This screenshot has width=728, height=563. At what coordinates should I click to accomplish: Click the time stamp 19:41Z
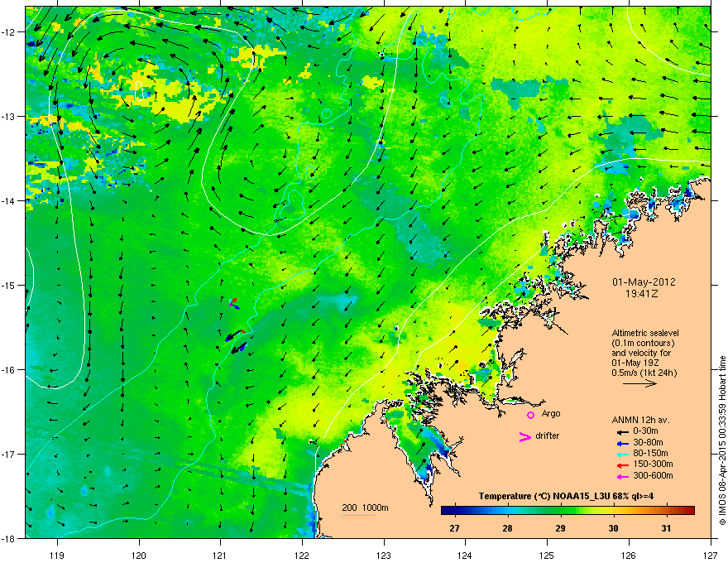[x=642, y=294]
